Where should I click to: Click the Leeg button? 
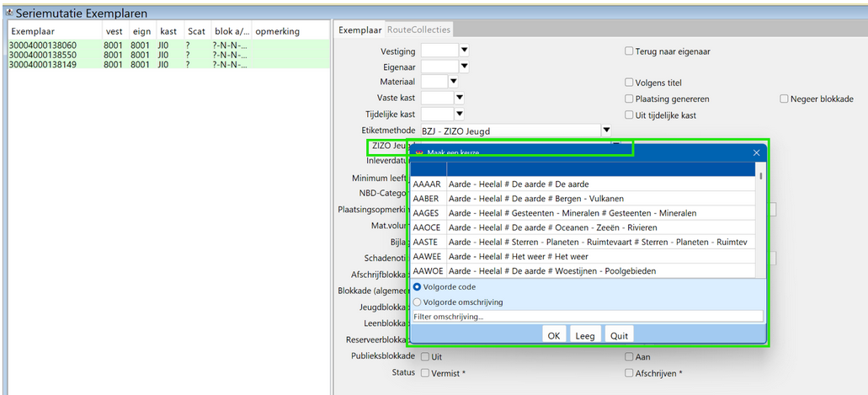point(584,335)
